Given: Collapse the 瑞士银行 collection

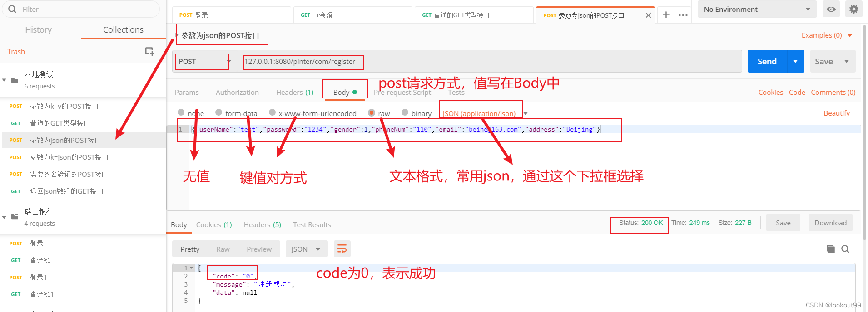Looking at the screenshot, I should point(4,217).
